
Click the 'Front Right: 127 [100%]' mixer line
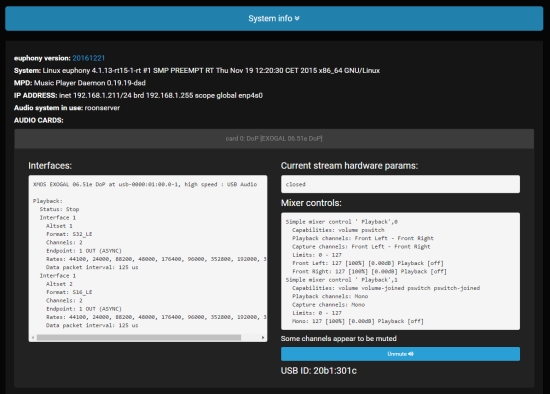[369, 272]
